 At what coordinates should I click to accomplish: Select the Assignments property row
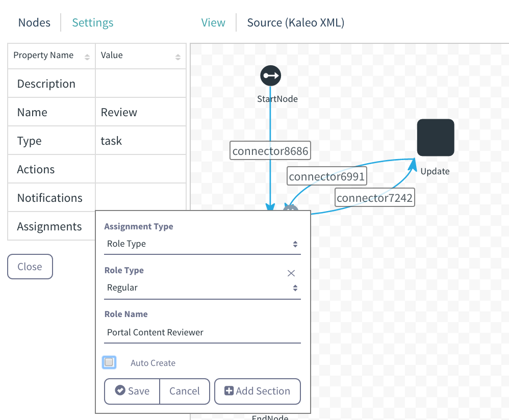[x=52, y=226]
